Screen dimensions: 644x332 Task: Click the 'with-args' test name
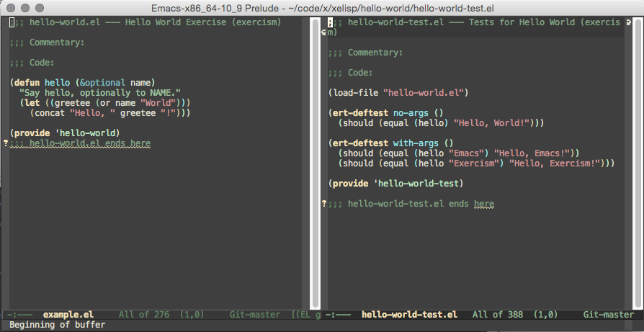[x=416, y=143]
